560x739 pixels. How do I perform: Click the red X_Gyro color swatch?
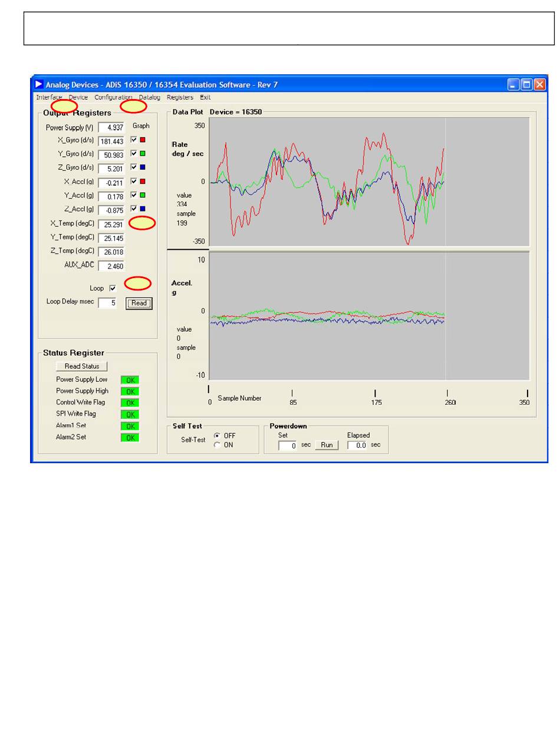coord(143,140)
